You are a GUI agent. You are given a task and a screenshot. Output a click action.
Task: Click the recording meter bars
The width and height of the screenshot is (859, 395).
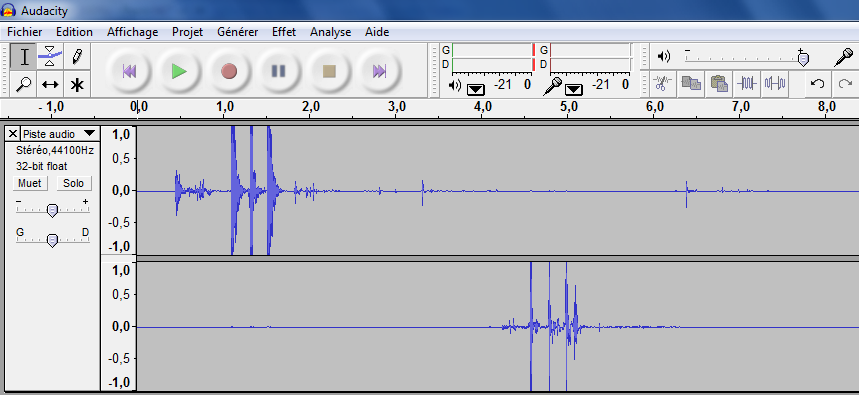point(591,57)
